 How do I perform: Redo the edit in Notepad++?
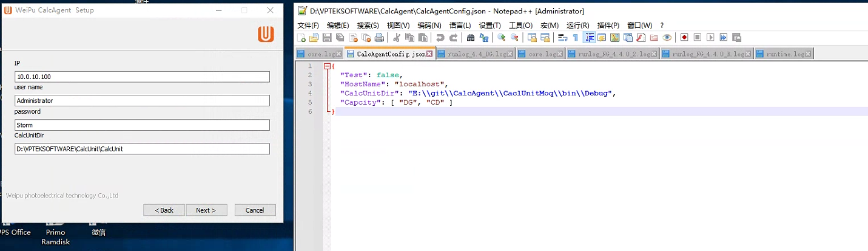pyautogui.click(x=453, y=37)
